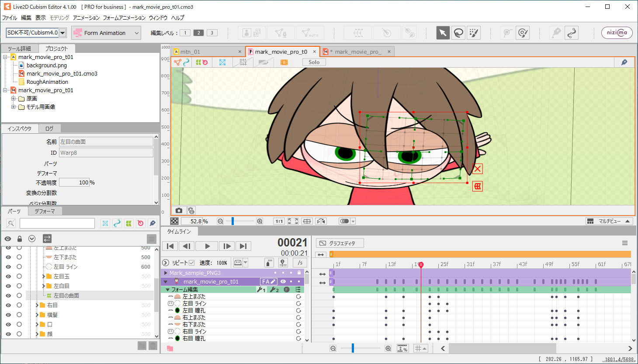Screen dimensions: 638x364
Task: Click the orange work area bar in the timeline
Action: pos(480,254)
